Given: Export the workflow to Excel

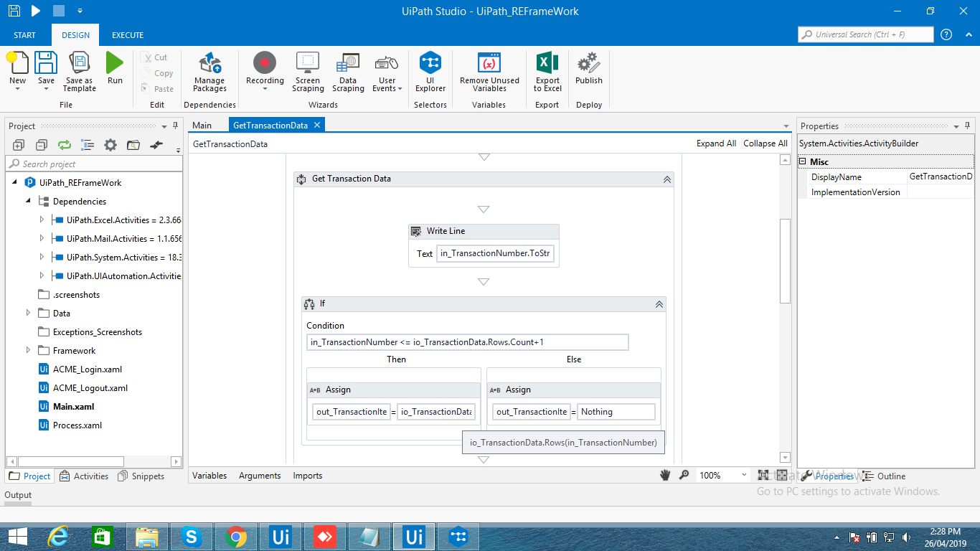Looking at the screenshot, I should coord(547,70).
